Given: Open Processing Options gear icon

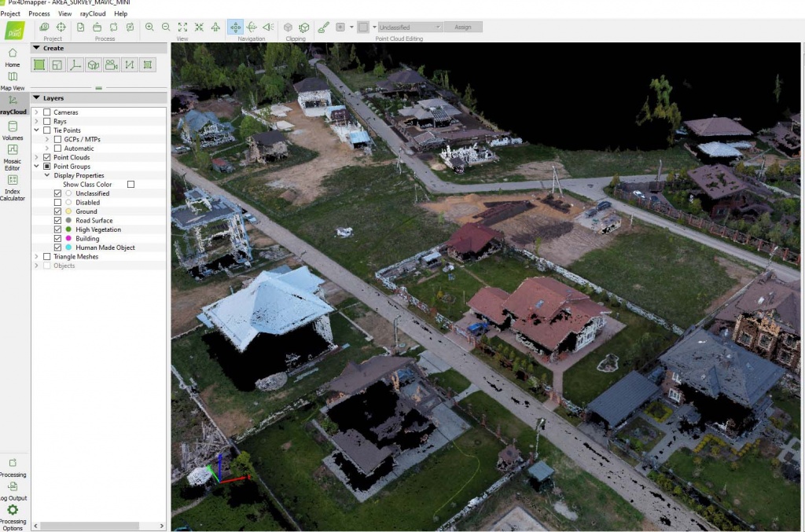Looking at the screenshot, I should tap(13, 512).
